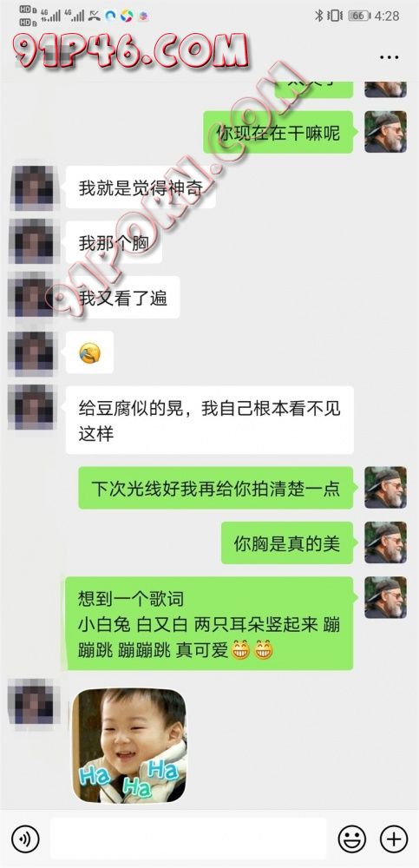Tap the Bluetooth icon in the status bar

(x=319, y=16)
